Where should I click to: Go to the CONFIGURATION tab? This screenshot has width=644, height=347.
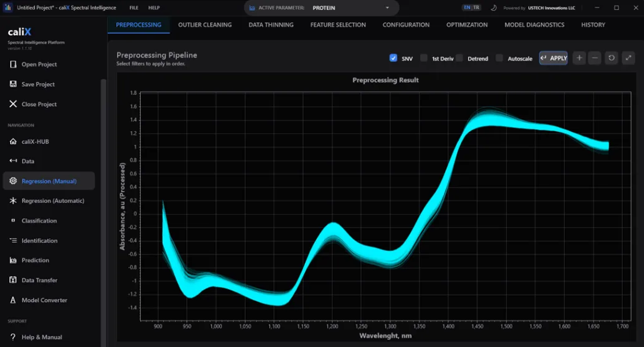click(406, 25)
